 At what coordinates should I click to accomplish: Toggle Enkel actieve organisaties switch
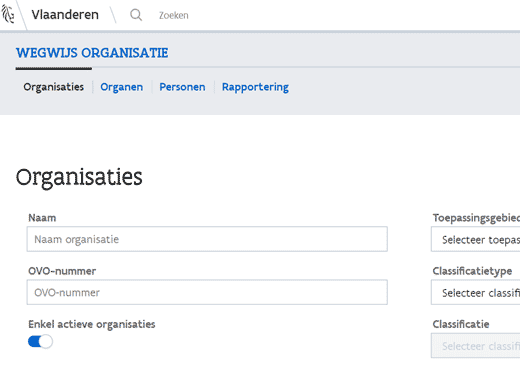coord(40,341)
